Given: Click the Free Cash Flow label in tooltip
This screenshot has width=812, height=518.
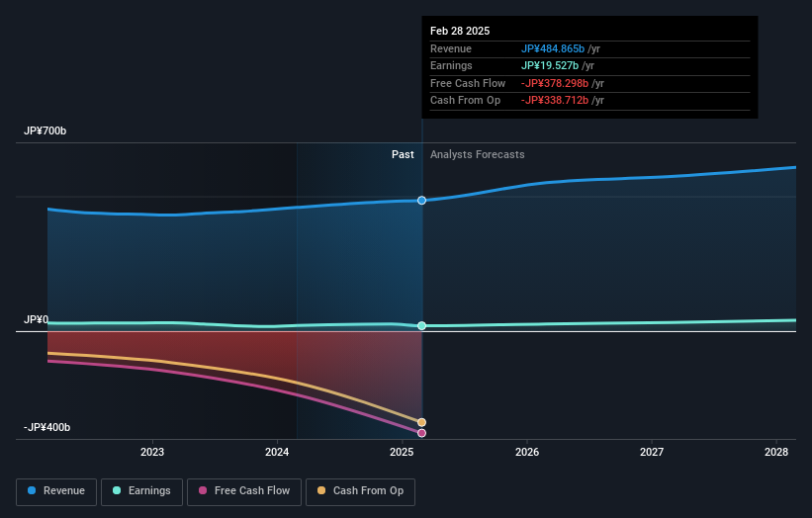Looking at the screenshot, I should coord(468,83).
